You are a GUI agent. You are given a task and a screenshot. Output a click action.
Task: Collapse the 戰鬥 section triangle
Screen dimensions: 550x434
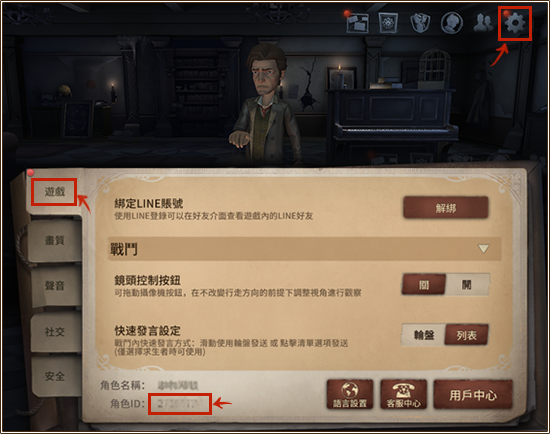click(484, 249)
